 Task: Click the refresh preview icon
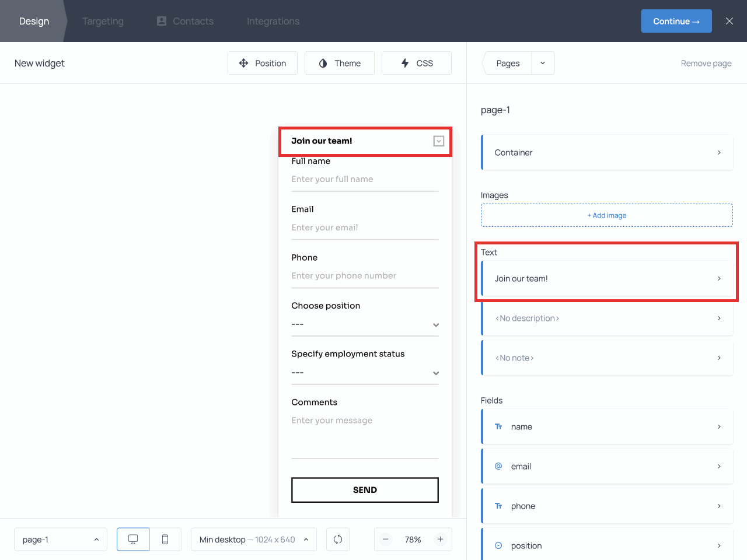(338, 539)
